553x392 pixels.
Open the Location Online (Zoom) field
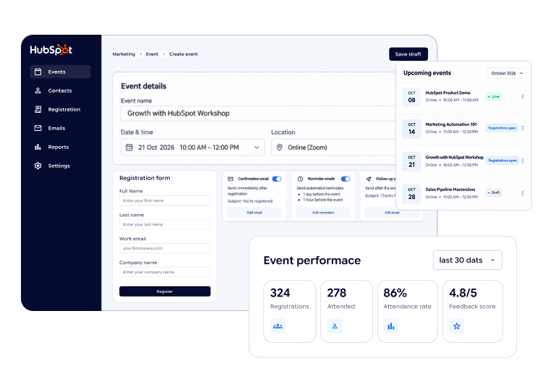335,148
